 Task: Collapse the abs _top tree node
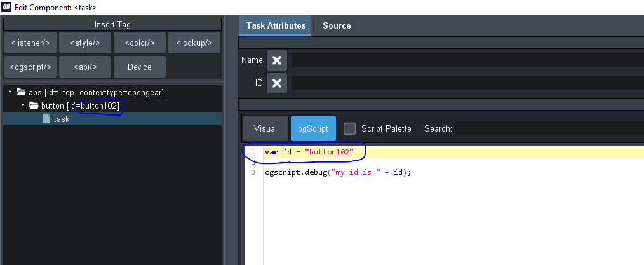tap(10, 92)
